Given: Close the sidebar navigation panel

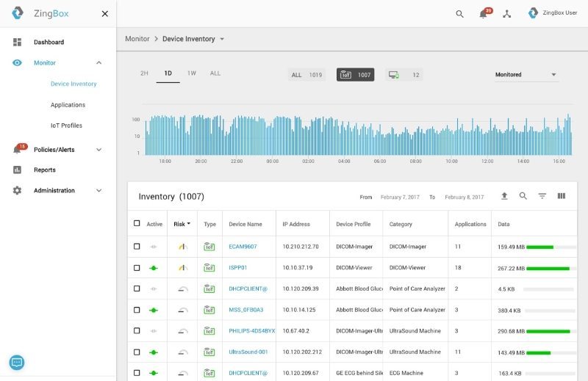Looking at the screenshot, I should 105,14.
